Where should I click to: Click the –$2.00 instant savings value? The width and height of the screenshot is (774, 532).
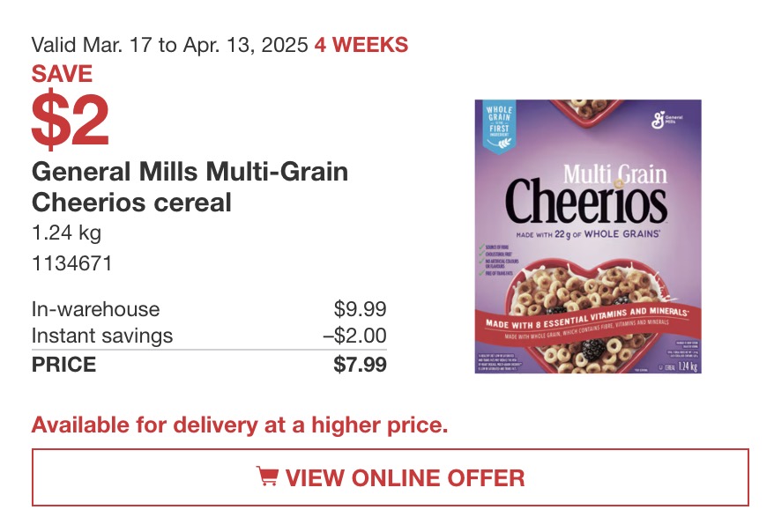[x=355, y=336]
